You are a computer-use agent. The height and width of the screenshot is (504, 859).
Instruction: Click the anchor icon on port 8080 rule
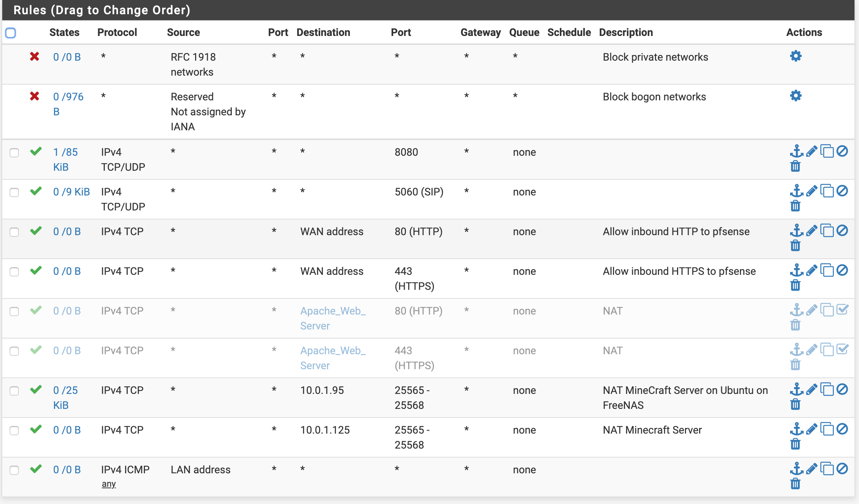tap(796, 151)
